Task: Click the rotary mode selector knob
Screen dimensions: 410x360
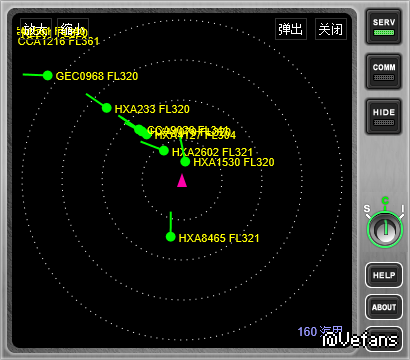Action: 385,230
